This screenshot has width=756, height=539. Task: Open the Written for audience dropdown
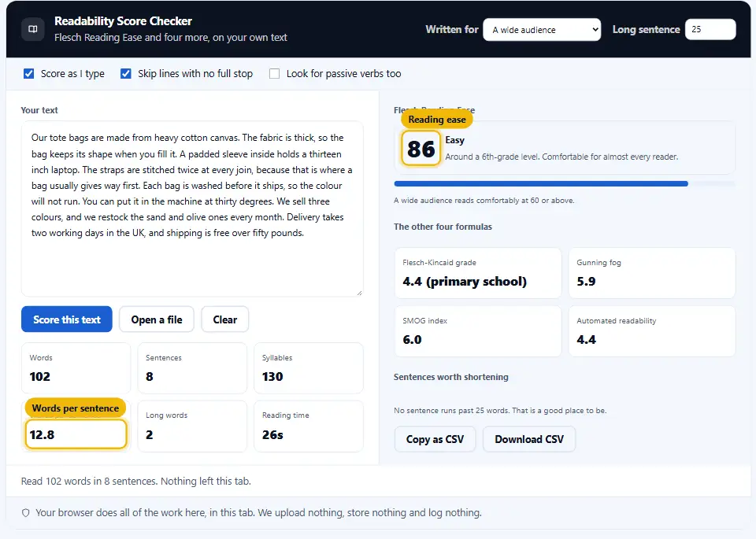click(x=542, y=30)
